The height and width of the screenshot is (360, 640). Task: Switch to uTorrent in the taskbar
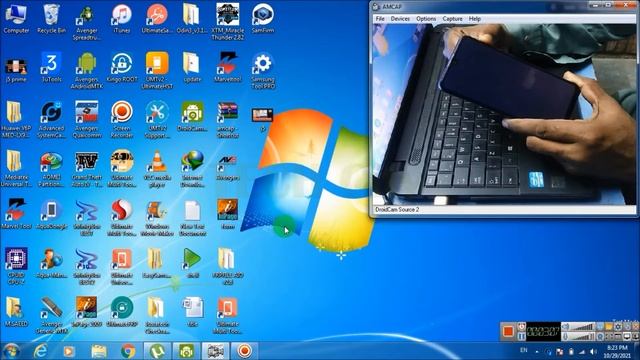(x=157, y=351)
